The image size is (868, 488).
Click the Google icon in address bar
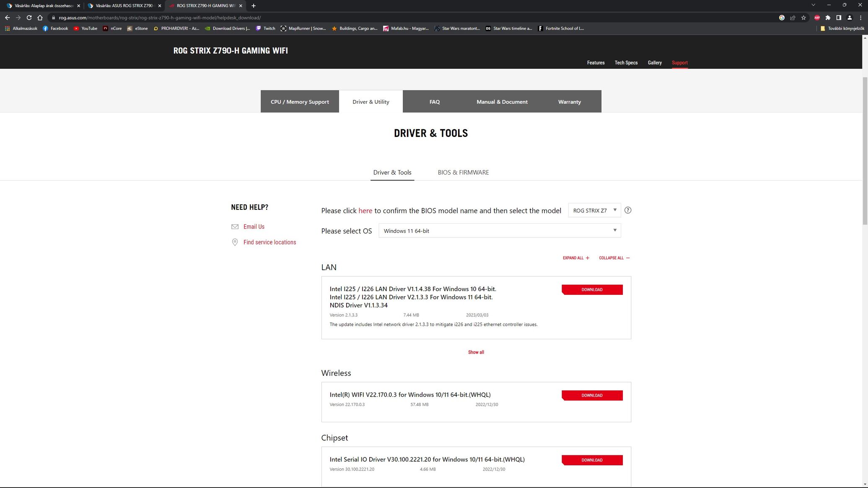(x=782, y=18)
